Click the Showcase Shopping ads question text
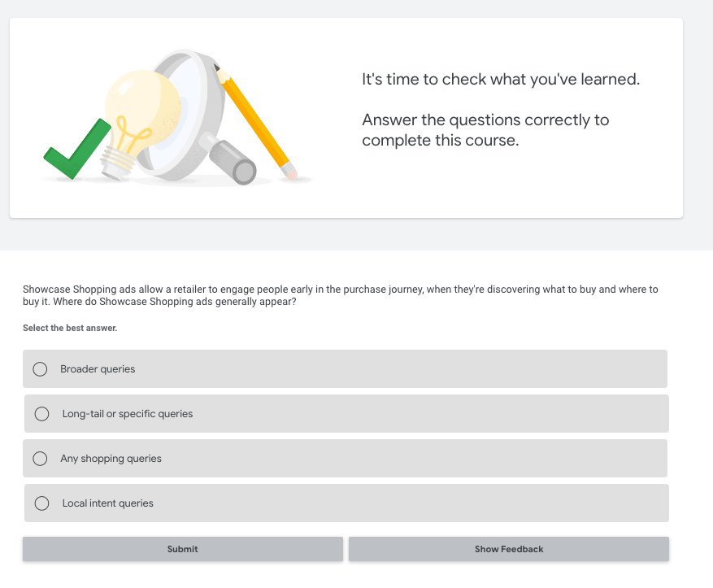Image resolution: width=713 pixels, height=588 pixels. pos(341,295)
